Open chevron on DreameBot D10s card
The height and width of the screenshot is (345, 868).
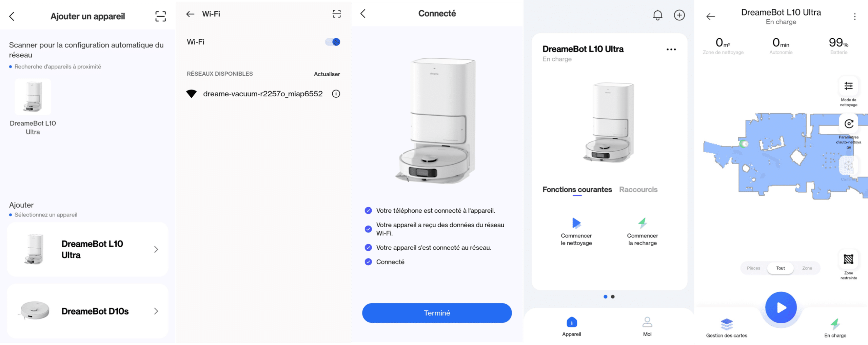[156, 311]
